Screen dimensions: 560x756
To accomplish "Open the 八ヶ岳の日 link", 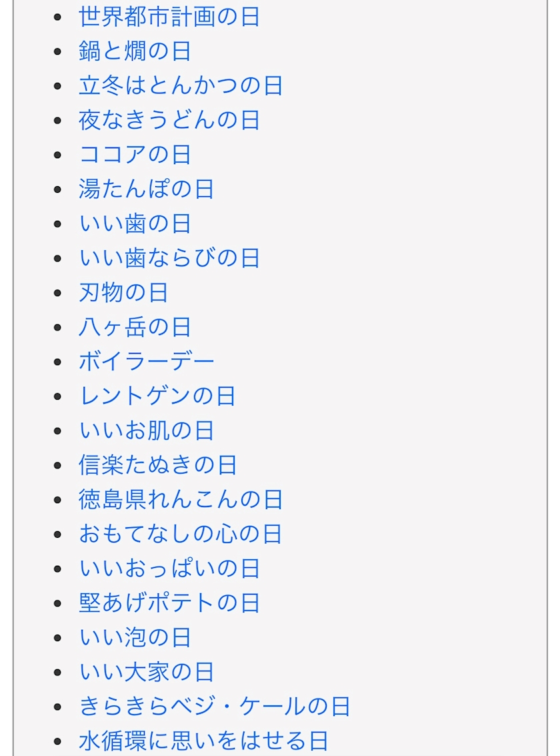I will pos(135,328).
